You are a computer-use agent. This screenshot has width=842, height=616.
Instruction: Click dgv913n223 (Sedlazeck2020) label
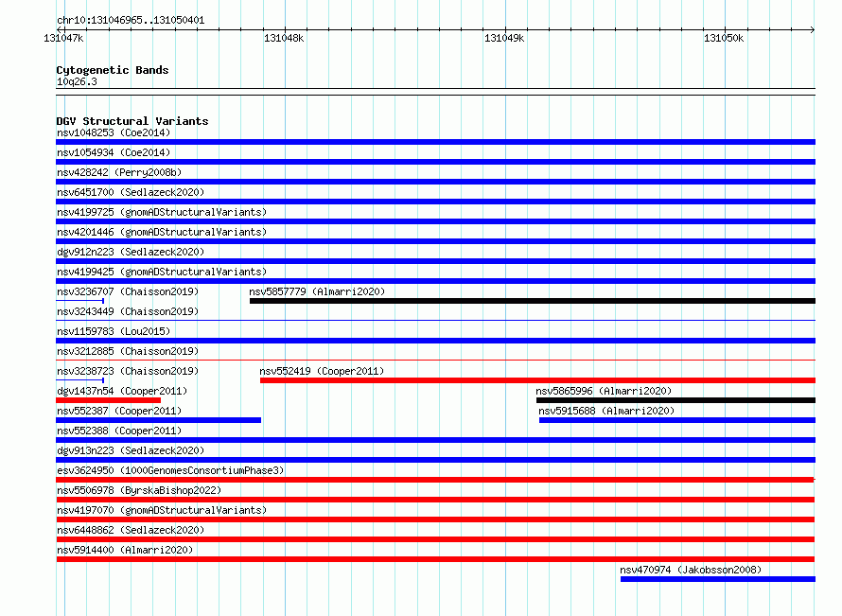click(x=131, y=450)
